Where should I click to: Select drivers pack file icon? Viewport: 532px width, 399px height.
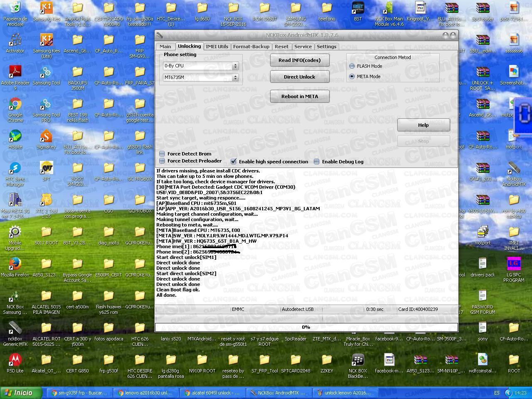click(483, 267)
